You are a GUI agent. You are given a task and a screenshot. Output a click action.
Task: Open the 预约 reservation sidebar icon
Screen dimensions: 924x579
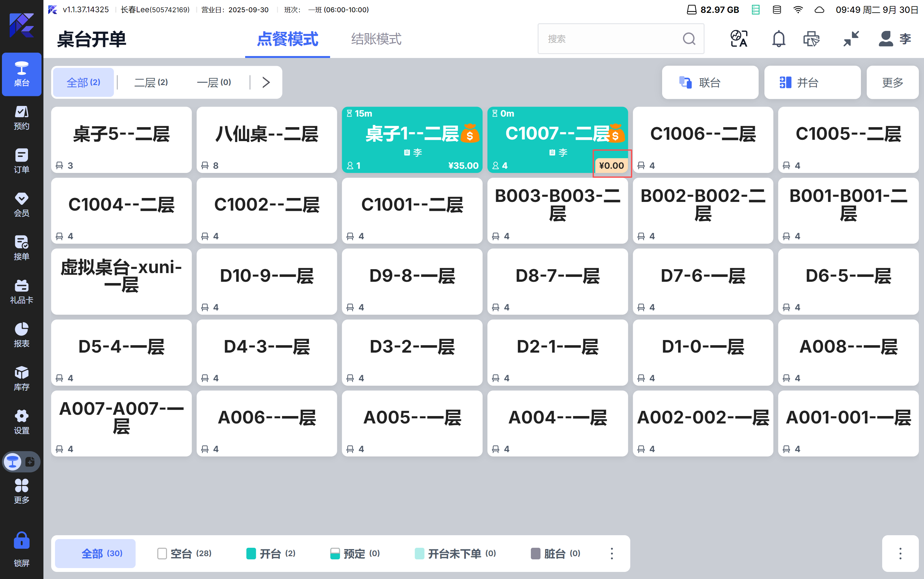(x=22, y=118)
